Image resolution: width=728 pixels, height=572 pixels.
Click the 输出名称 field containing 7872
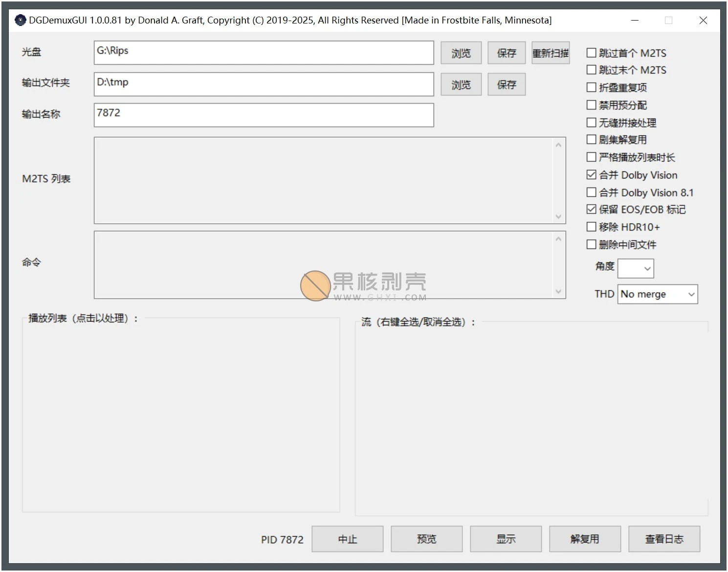(264, 115)
